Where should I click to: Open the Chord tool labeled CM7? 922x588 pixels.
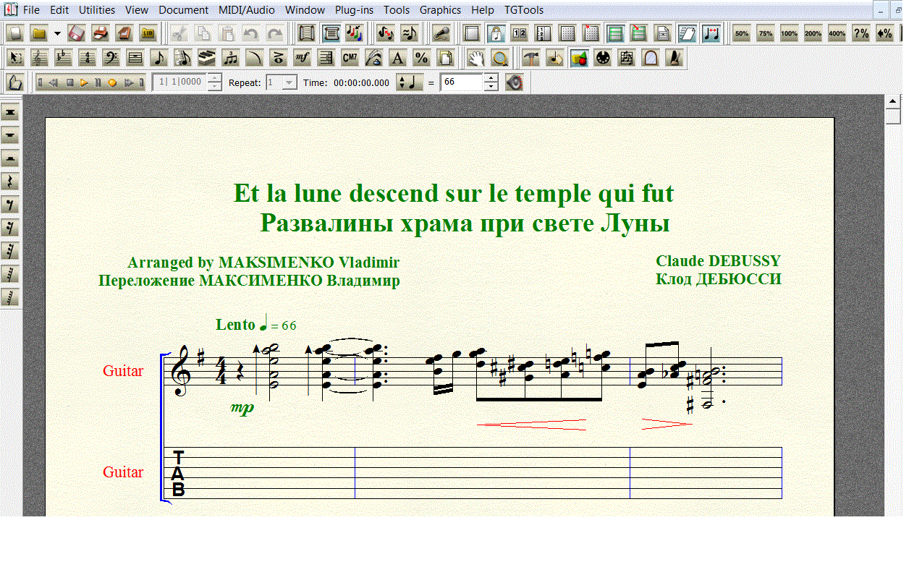point(350,59)
